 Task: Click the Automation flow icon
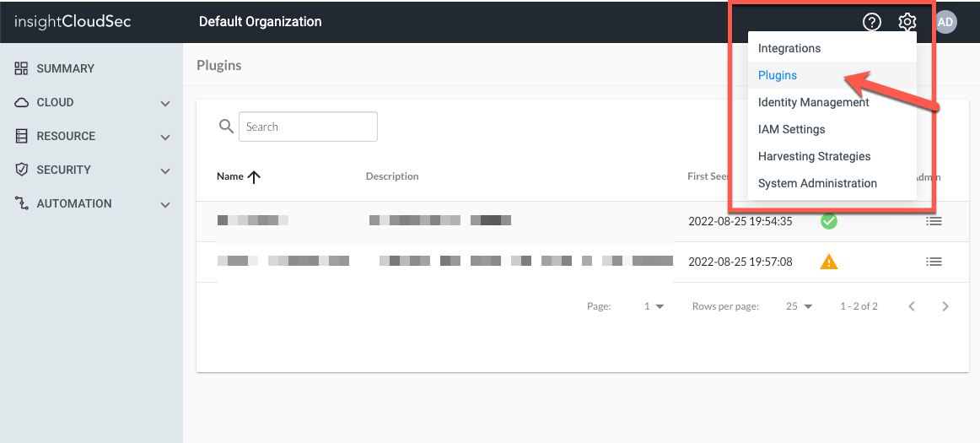(21, 203)
